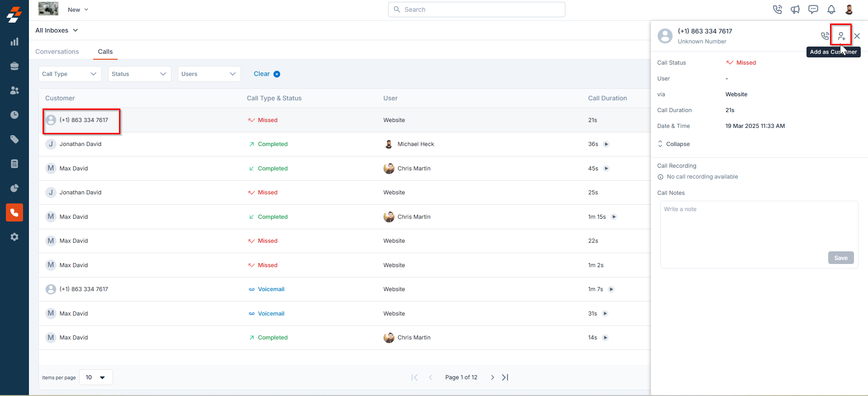Open the tags sidebar icon
Image resolution: width=868 pixels, height=396 pixels.
(14, 139)
